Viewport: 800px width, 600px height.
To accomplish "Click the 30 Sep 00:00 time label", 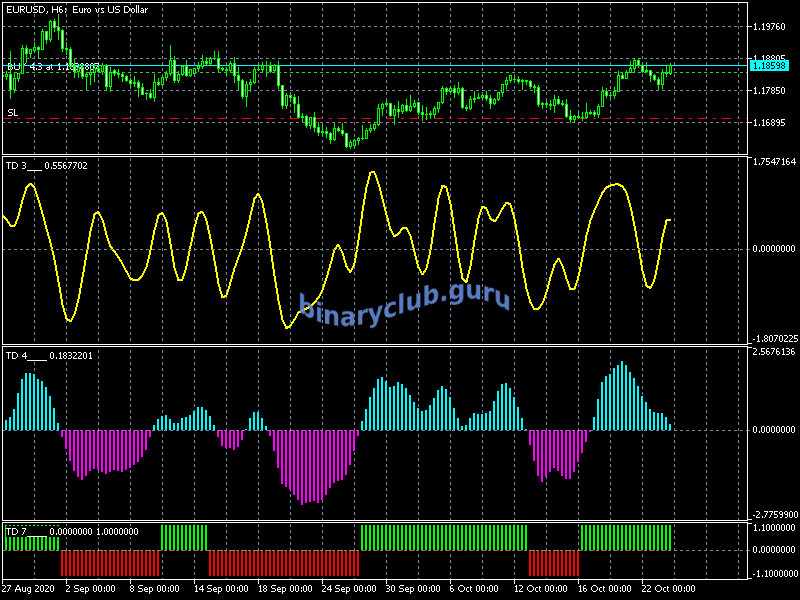I will (412, 588).
